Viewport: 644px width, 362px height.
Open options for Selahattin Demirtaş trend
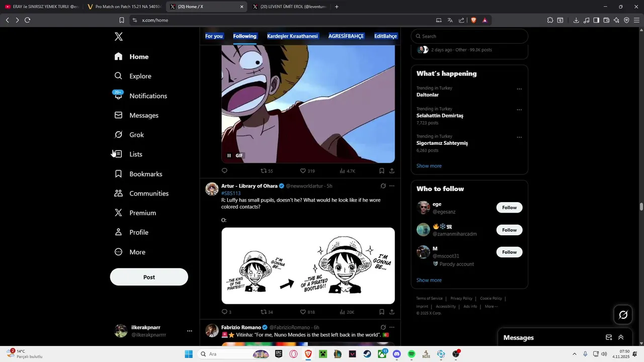click(x=519, y=110)
